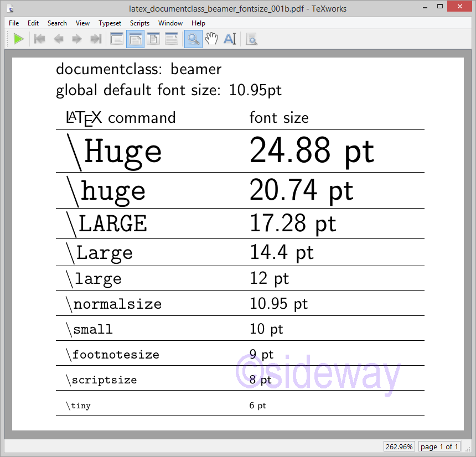Select the Scroll hand tool
Viewport: 476px width, 457px height.
[211, 39]
